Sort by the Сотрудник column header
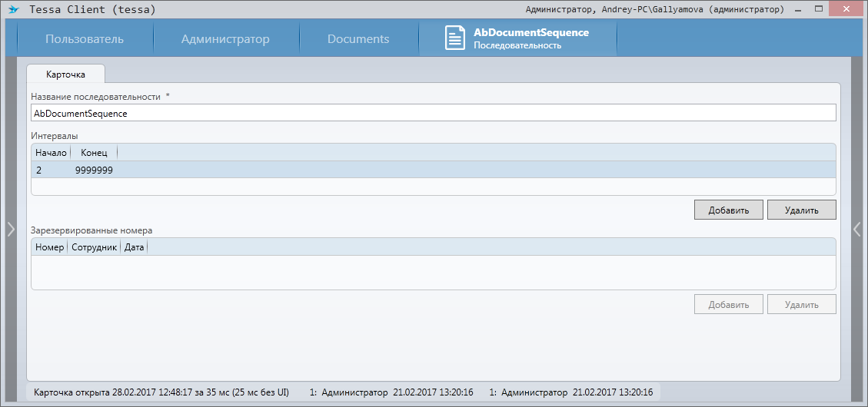 click(x=94, y=247)
